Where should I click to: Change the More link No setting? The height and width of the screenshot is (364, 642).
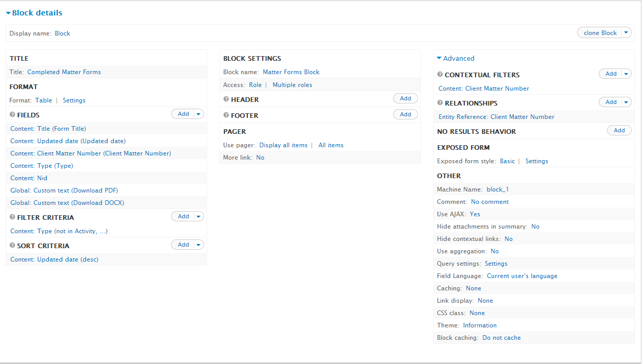click(x=260, y=158)
